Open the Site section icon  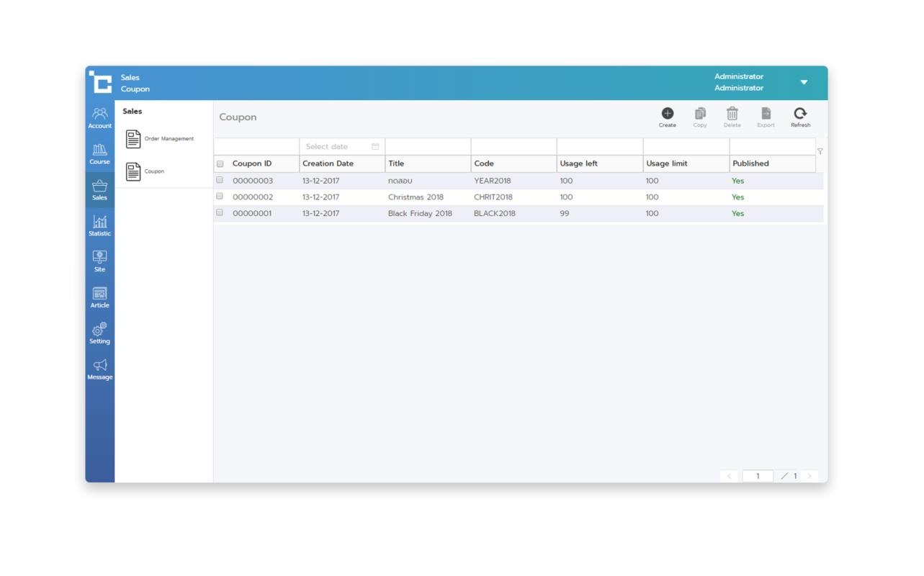pyautogui.click(x=99, y=261)
